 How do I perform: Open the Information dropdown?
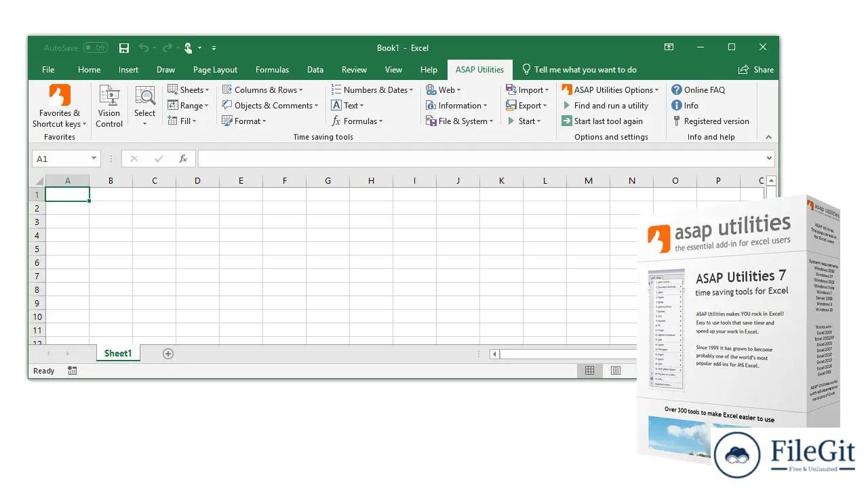(x=456, y=106)
